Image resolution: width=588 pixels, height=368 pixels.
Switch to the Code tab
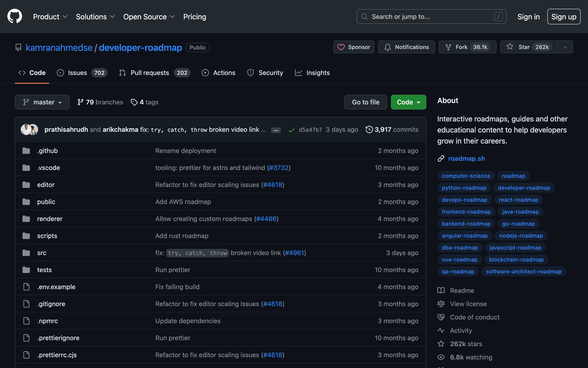point(32,73)
